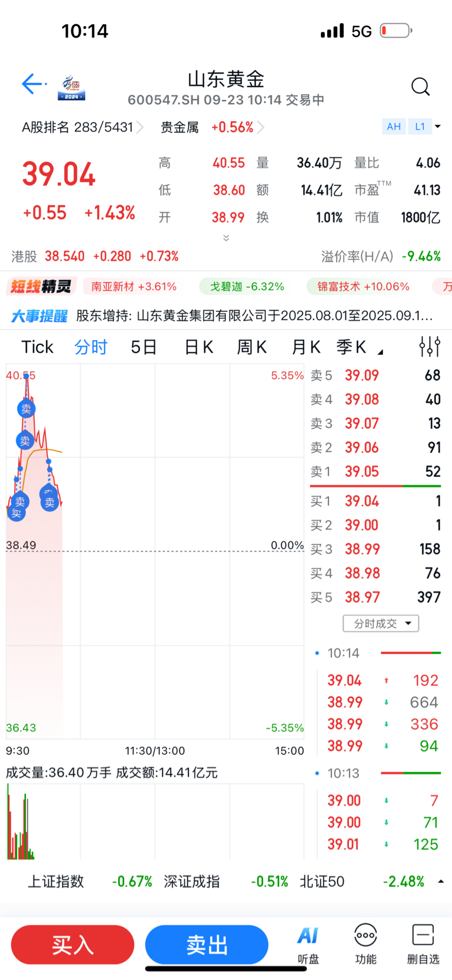Open the 分时成交 dropdown
452x980 pixels.
381,623
